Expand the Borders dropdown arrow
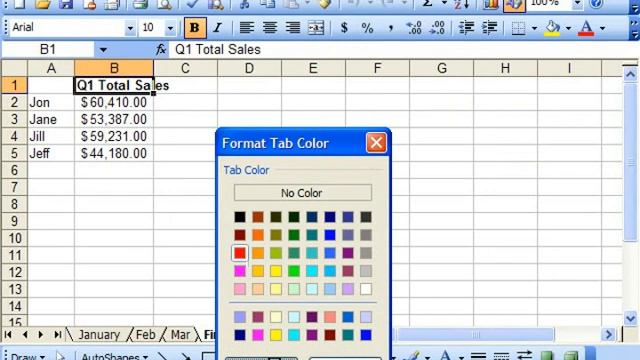The width and height of the screenshot is (640, 360). [534, 28]
